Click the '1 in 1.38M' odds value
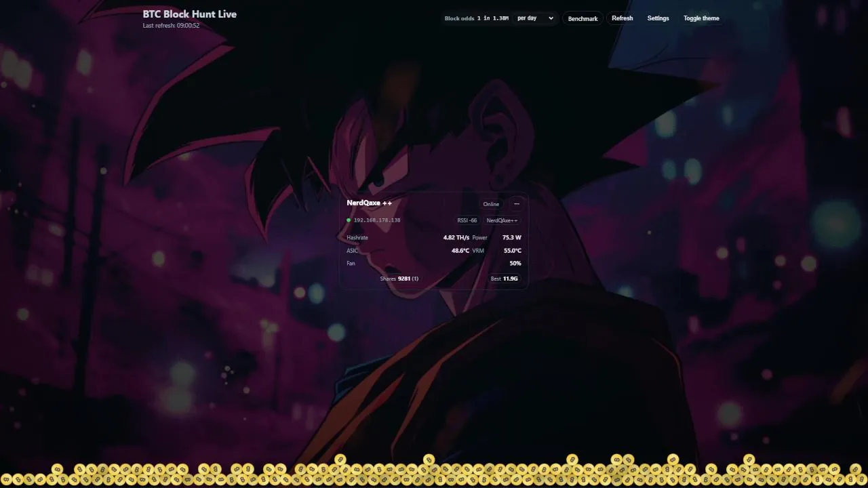 click(493, 18)
